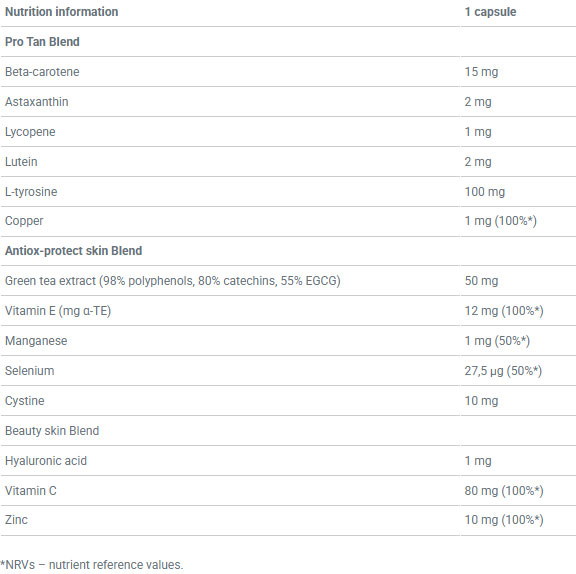
Task: Click the Beauty skin Blend row
Action: [x=288, y=431]
